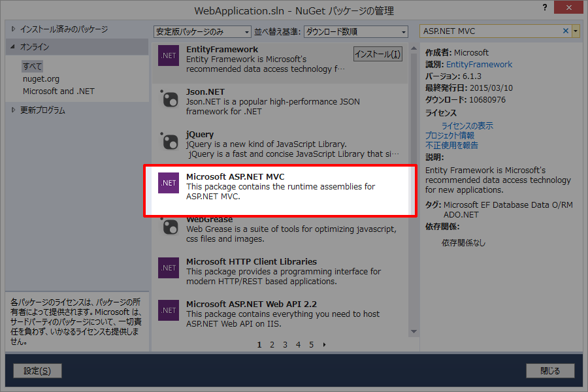Select the nuget.org source

coord(41,79)
